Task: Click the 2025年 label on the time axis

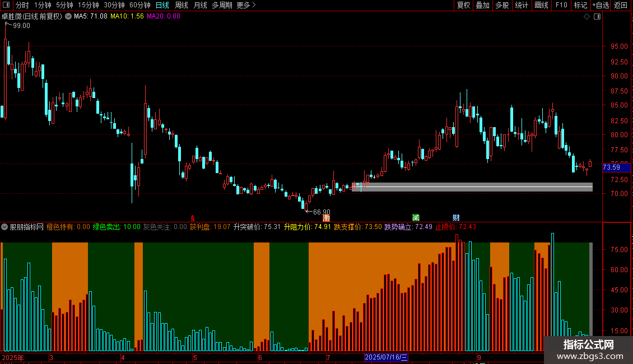Action: [13, 357]
